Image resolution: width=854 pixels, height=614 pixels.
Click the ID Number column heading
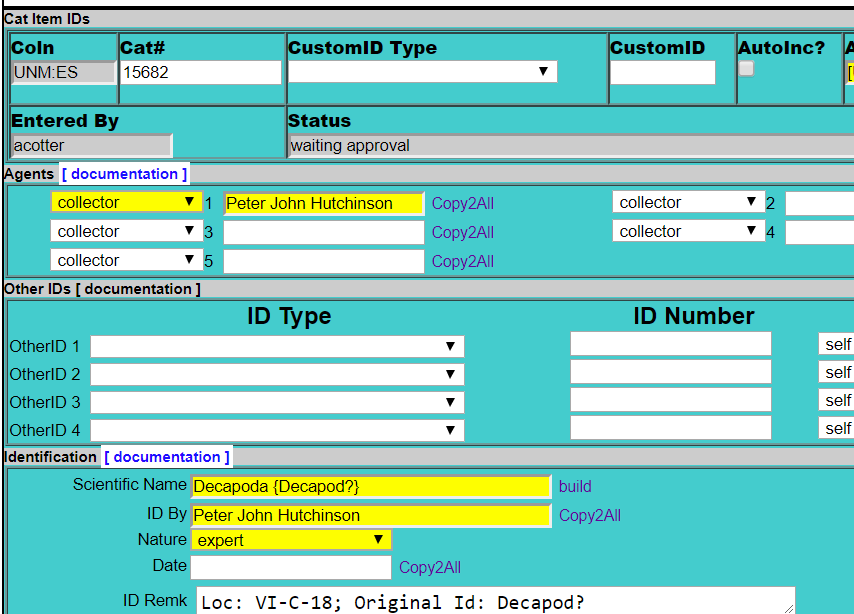tap(693, 316)
